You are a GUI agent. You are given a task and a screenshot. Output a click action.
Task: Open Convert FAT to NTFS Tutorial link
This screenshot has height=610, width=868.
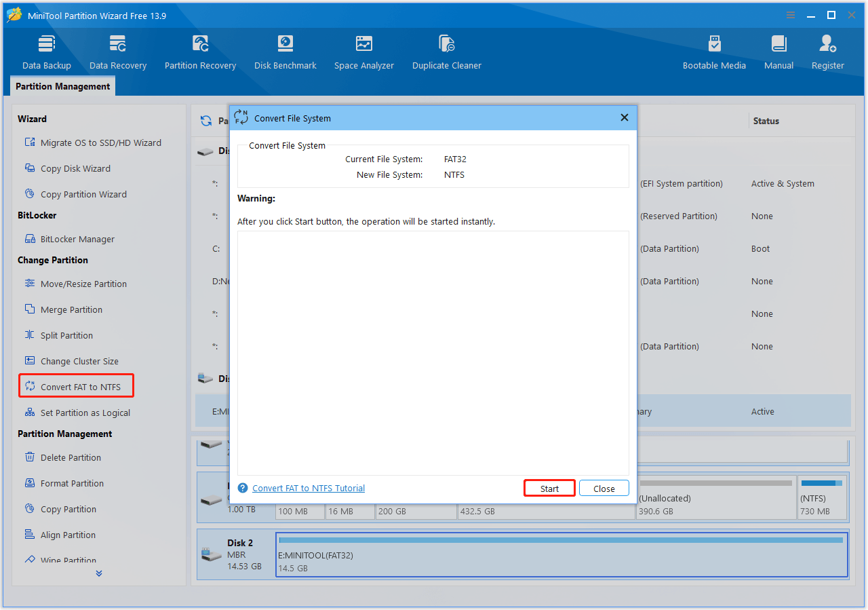coord(309,488)
